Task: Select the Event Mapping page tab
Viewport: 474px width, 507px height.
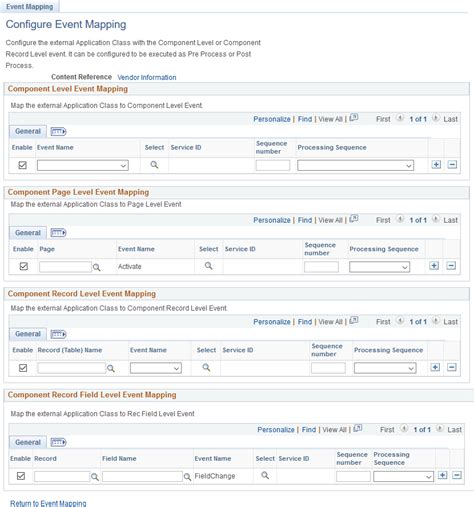Action: pos(29,7)
